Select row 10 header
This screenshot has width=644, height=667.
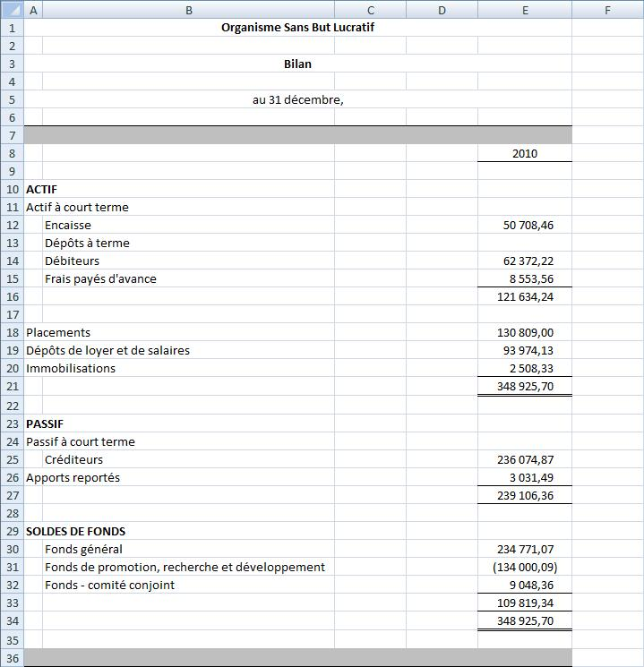click(12, 189)
